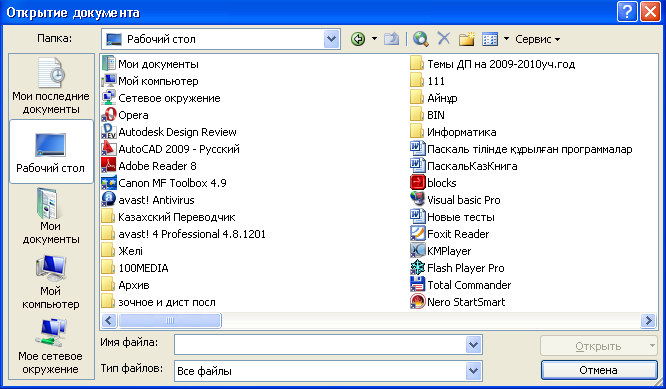Select the Казахский Переводчик folder
Image resolution: width=666 pixels, height=389 pixels.
169,217
